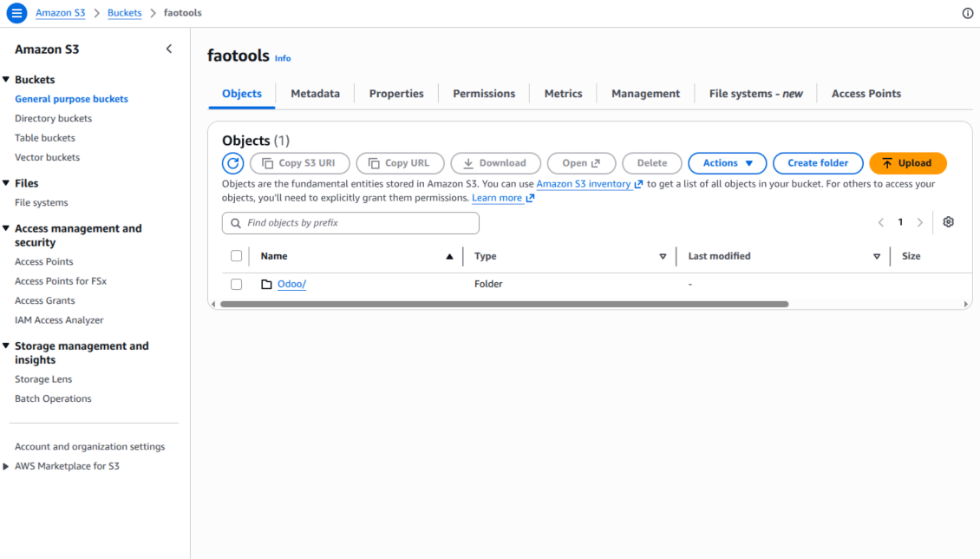
Task: Expand AWS Marketplace for S3
Action: tap(6, 466)
